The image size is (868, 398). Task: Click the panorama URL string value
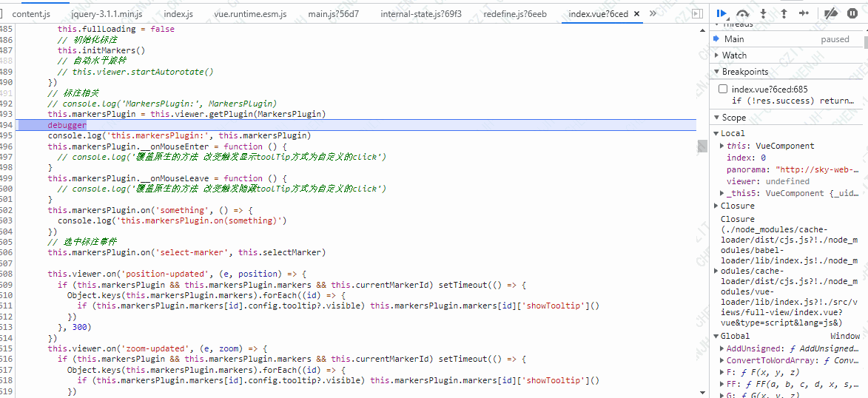click(818, 169)
